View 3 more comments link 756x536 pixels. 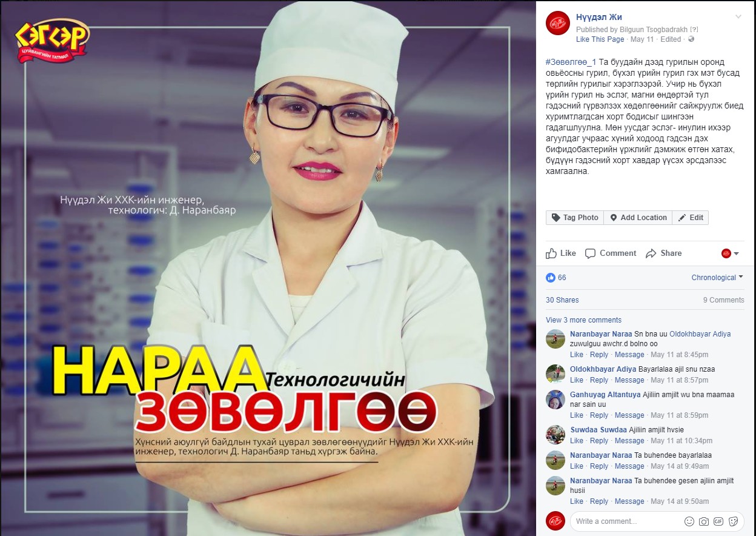[x=583, y=320]
